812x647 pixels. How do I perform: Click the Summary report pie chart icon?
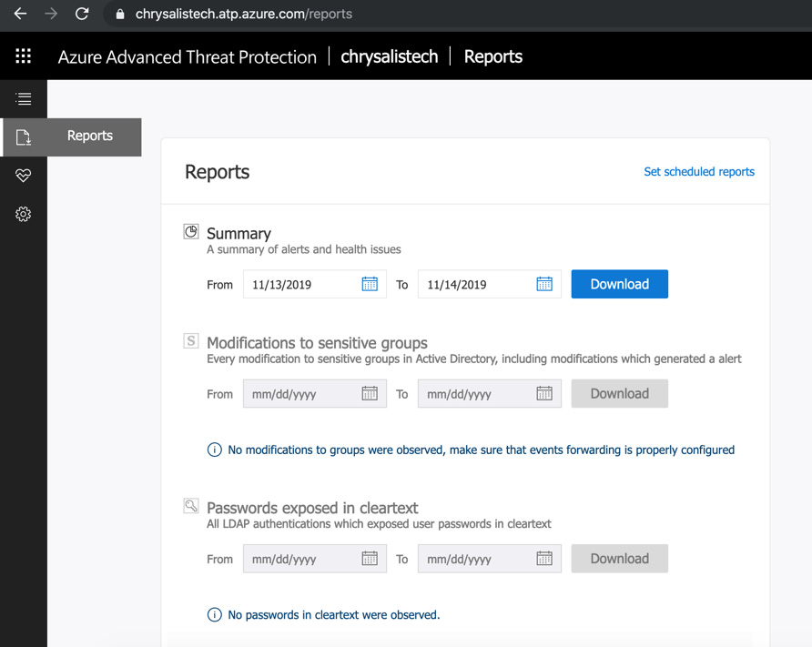(x=191, y=232)
